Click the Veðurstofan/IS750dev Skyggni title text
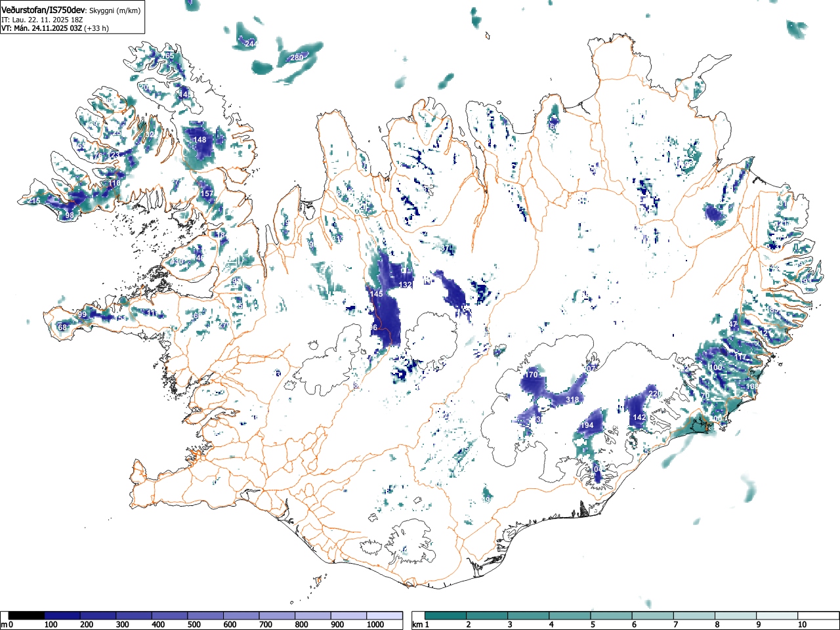 71,10
